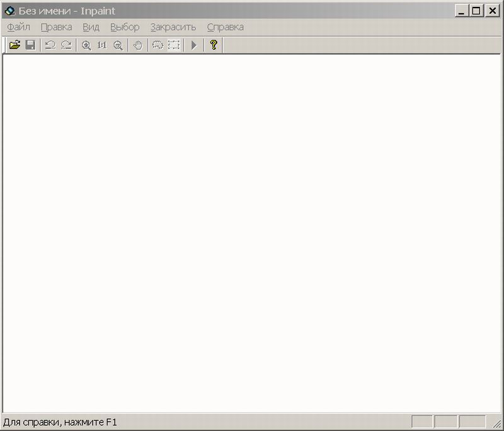Viewport: 504px width, 431px height.
Task: Choose the freeform lasso selection tool
Action: point(157,45)
